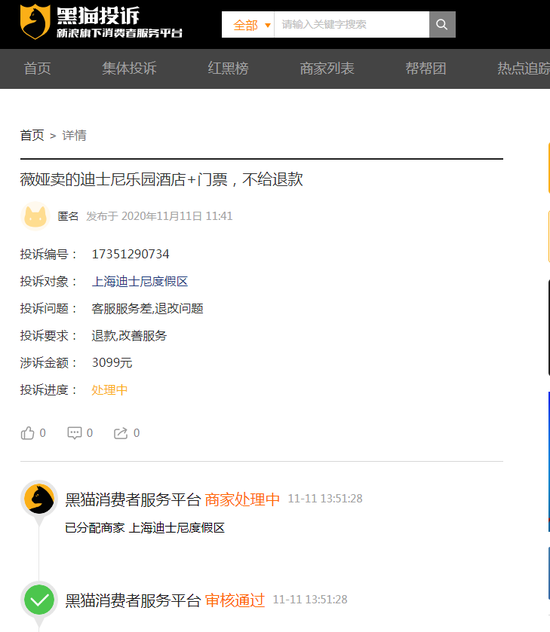The height and width of the screenshot is (632, 550).
Task: Click the 投诉对象 field label
Action: pos(48,281)
